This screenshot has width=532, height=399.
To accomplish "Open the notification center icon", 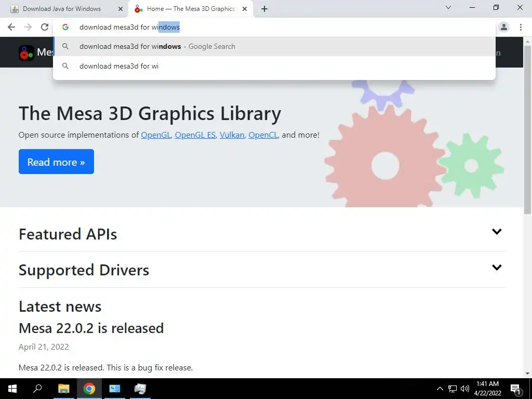I will (516, 389).
